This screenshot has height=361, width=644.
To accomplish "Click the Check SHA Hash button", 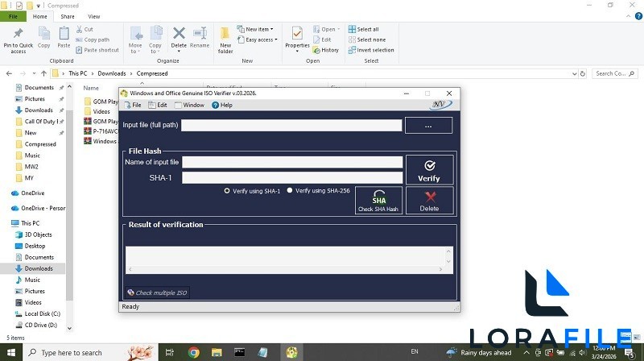I will click(x=378, y=200).
